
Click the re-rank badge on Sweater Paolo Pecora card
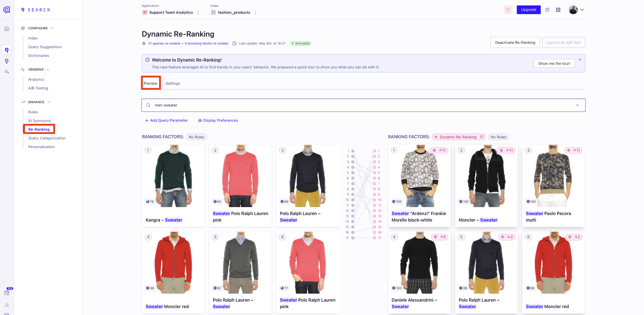click(573, 150)
